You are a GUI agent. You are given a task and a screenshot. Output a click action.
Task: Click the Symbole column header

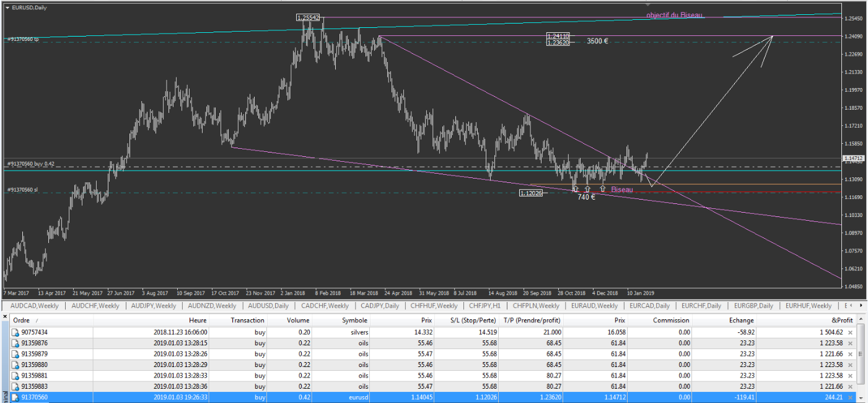pos(354,321)
